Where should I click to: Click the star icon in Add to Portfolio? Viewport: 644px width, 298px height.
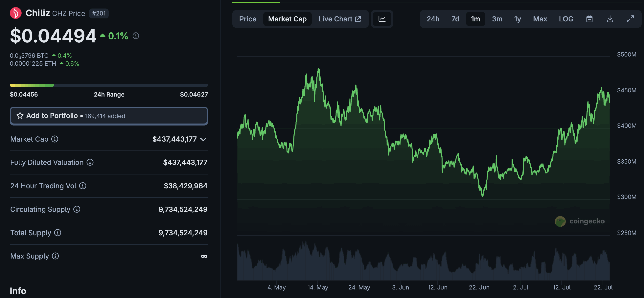(20, 116)
